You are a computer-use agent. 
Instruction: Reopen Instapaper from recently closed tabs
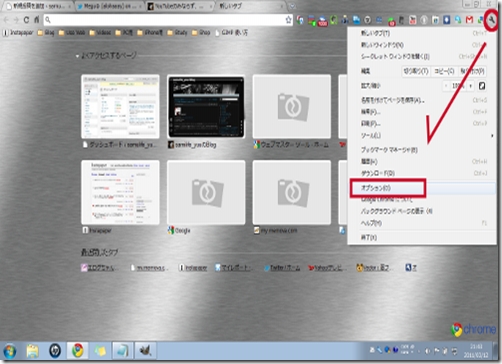[x=193, y=268]
